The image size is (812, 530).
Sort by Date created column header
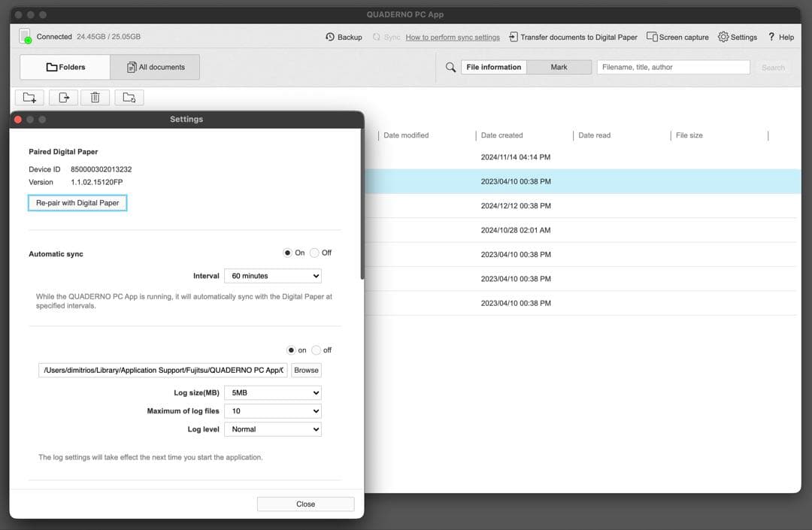click(x=501, y=135)
